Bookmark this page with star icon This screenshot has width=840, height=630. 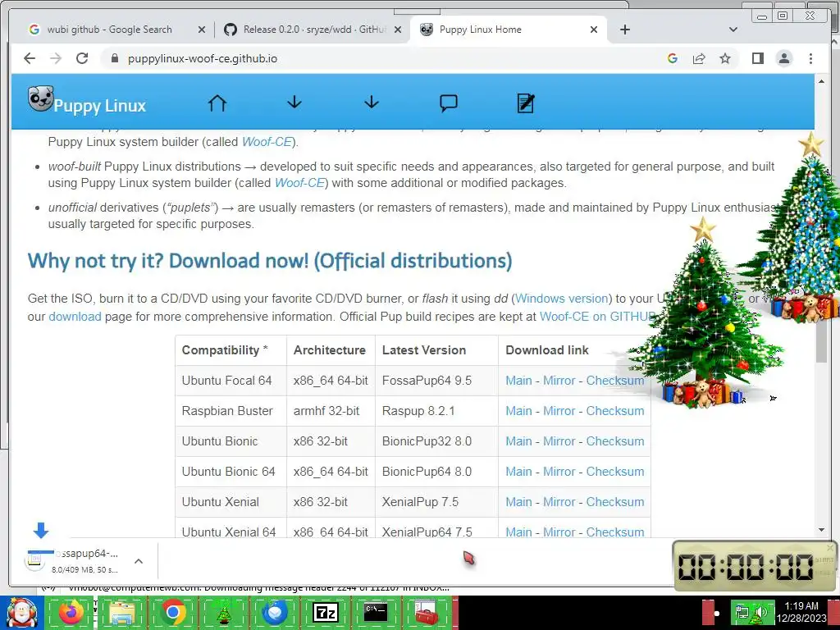click(725, 58)
